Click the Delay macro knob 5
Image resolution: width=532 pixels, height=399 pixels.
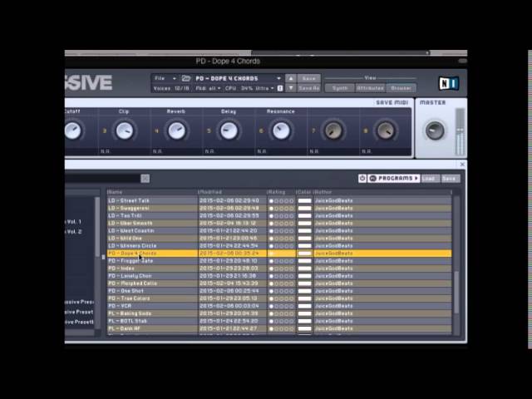(229, 131)
